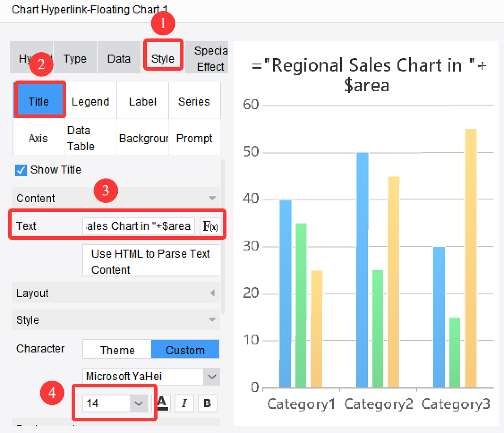Collapse the Content section

116,198
